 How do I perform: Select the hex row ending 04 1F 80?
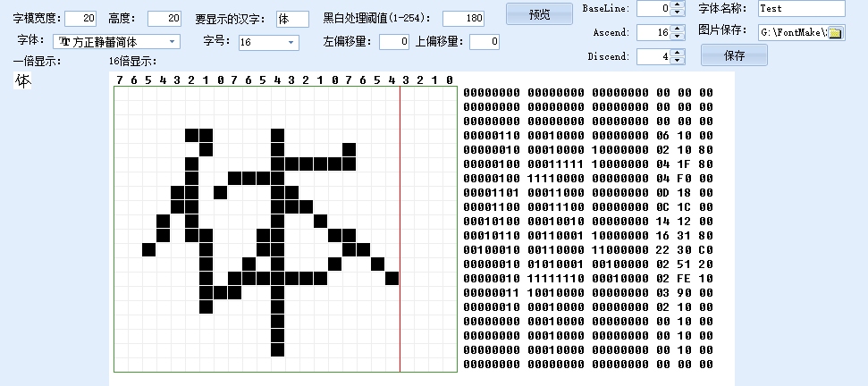(x=588, y=164)
